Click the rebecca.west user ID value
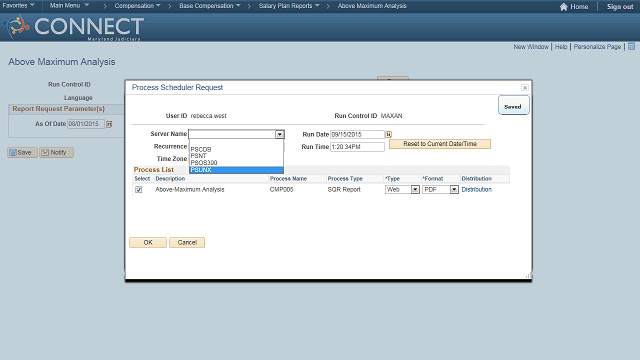The image size is (640, 360). pos(209,116)
